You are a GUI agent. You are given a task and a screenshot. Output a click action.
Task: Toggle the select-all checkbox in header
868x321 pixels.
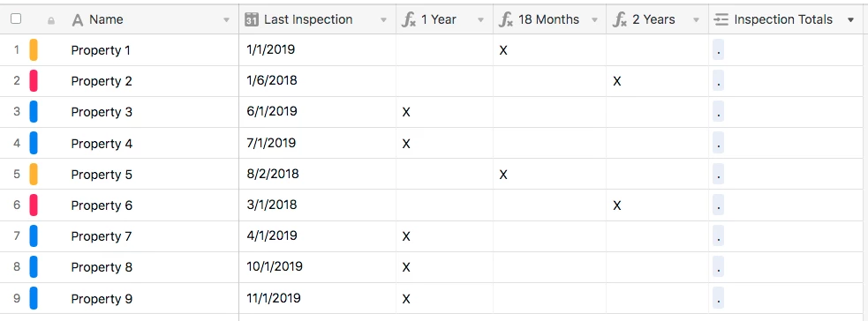click(x=16, y=19)
